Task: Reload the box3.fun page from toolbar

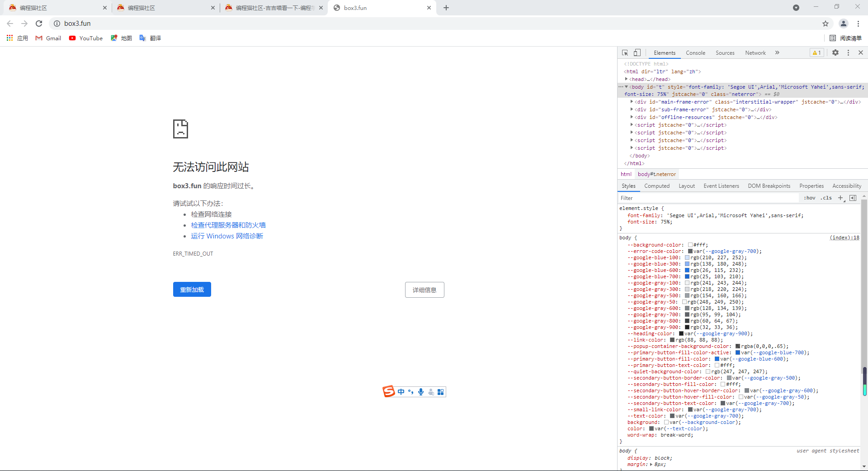Action: [39, 24]
